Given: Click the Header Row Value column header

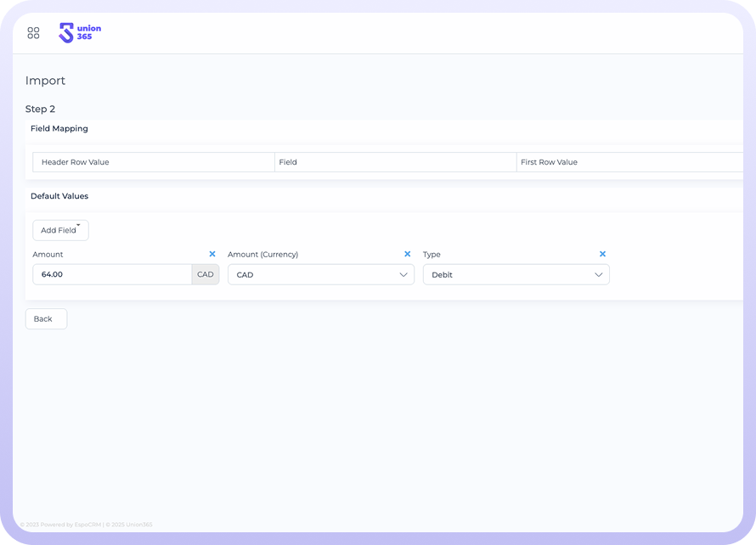Looking at the screenshot, I should (76, 162).
